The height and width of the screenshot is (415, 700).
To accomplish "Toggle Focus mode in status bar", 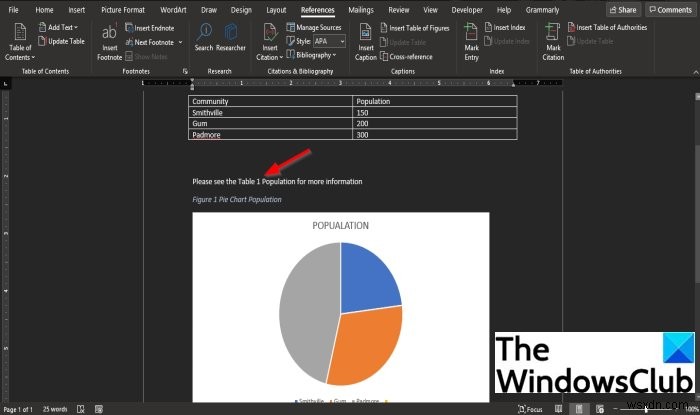I will pos(530,409).
